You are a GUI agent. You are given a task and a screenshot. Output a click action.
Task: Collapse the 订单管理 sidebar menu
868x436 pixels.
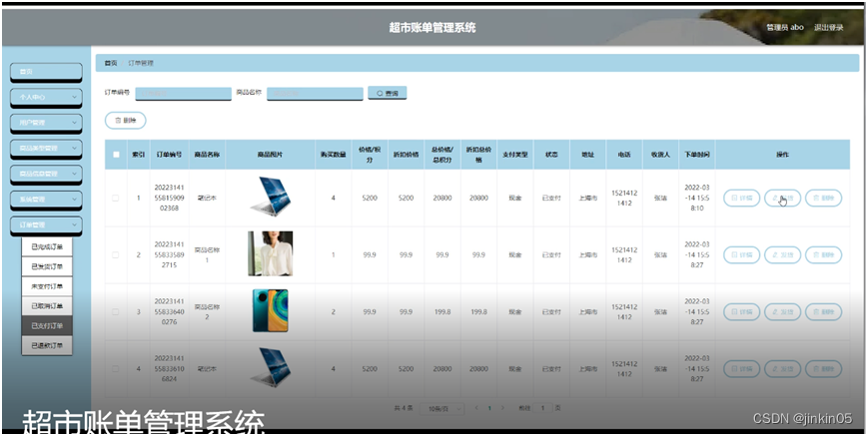47,224
